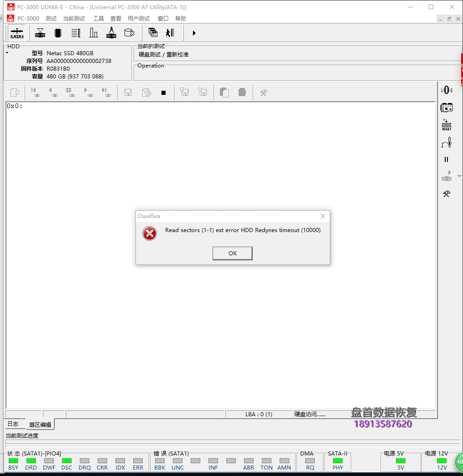Open the PC-3000 menu
Viewport: 463px width, 476px height.
(x=28, y=19)
